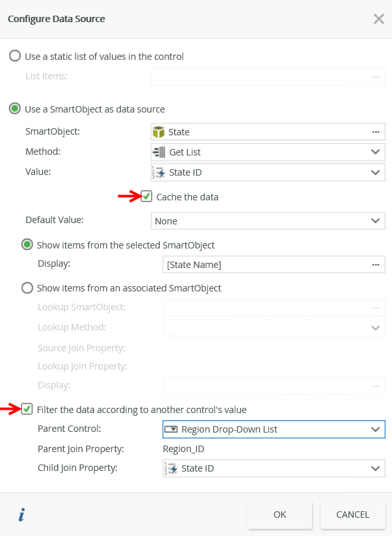Click the CANCEL button
The image size is (392, 536).
352,515
